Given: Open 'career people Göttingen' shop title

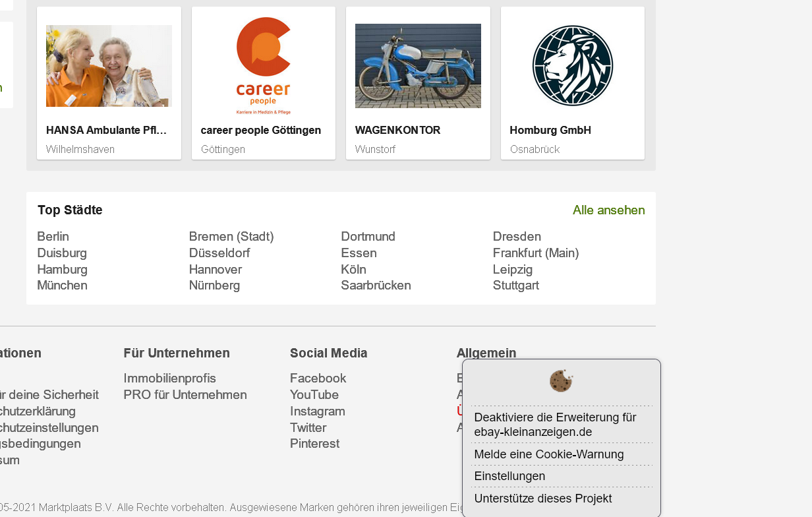Looking at the screenshot, I should pos(260,131).
